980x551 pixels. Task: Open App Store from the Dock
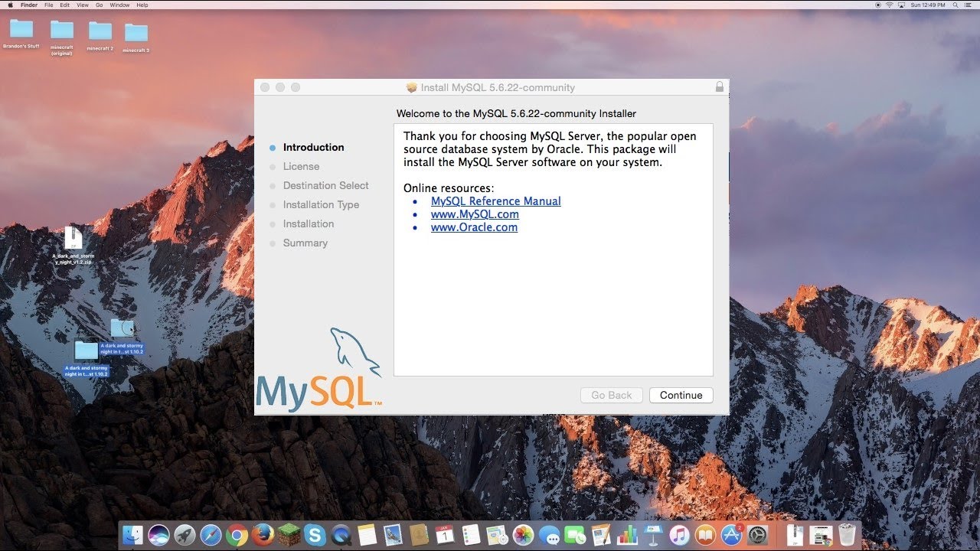pos(732,535)
